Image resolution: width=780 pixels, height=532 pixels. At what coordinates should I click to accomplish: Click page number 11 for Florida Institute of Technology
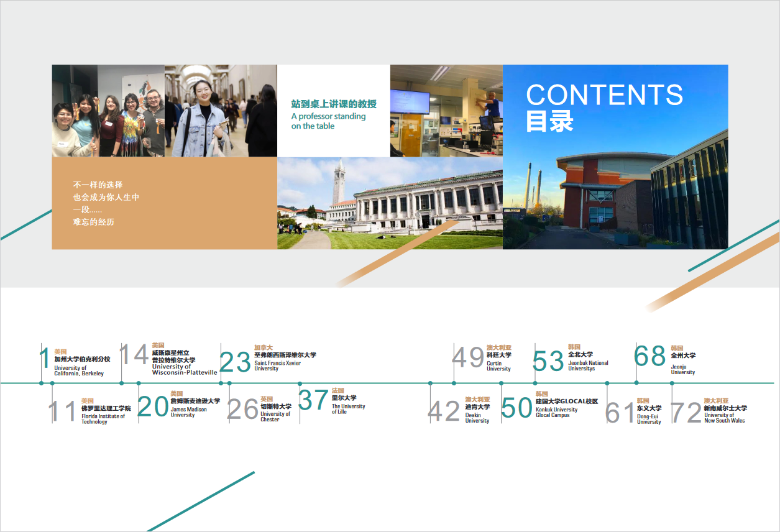tap(63, 411)
